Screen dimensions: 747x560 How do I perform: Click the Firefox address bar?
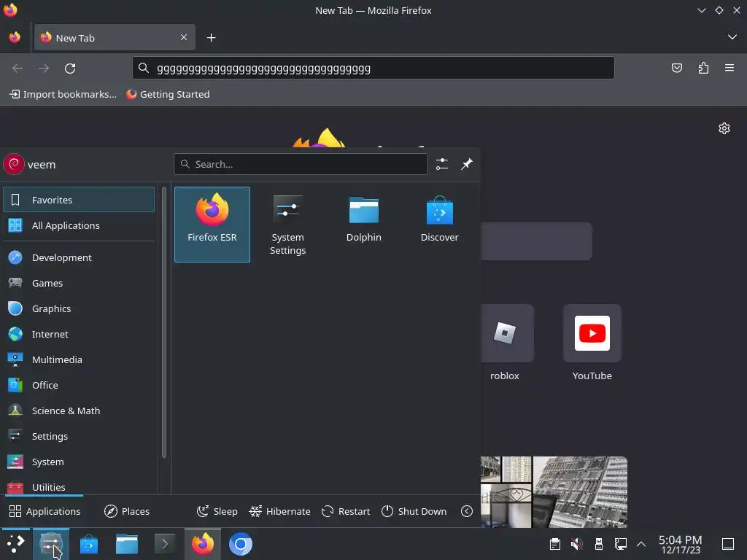tap(373, 69)
